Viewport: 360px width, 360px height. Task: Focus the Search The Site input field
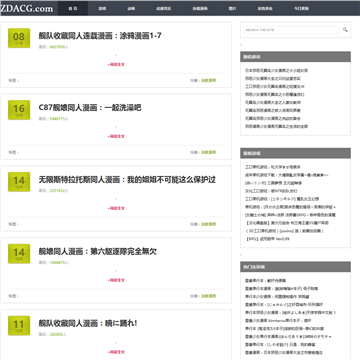[291, 30]
